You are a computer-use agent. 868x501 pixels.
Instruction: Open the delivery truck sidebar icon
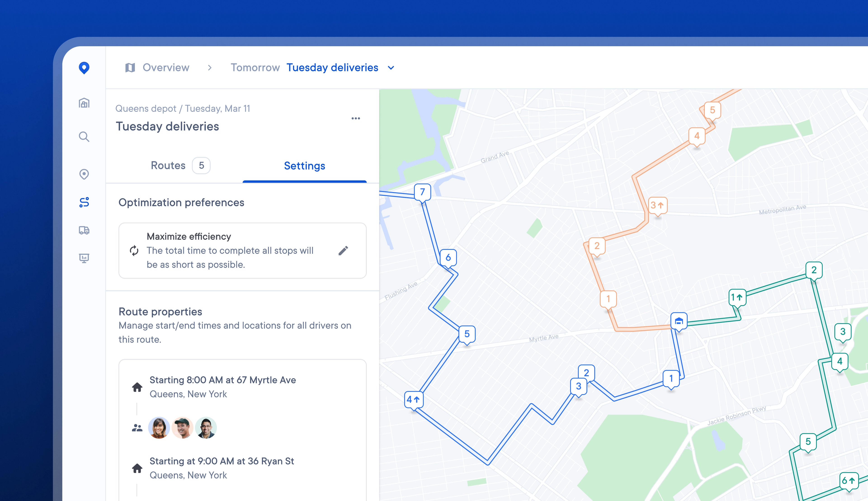(84, 230)
